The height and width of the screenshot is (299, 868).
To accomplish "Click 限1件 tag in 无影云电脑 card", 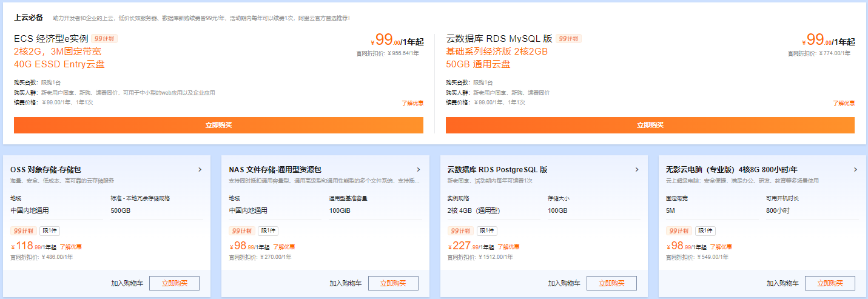I will [705, 230].
